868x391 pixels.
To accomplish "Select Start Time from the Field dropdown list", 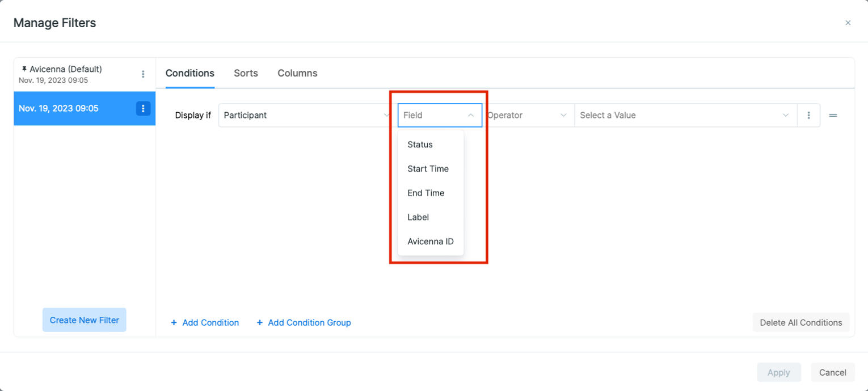I will point(428,168).
